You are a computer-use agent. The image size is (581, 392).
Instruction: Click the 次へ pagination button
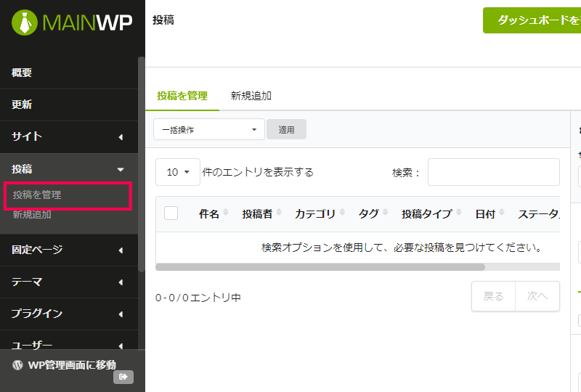(x=537, y=296)
